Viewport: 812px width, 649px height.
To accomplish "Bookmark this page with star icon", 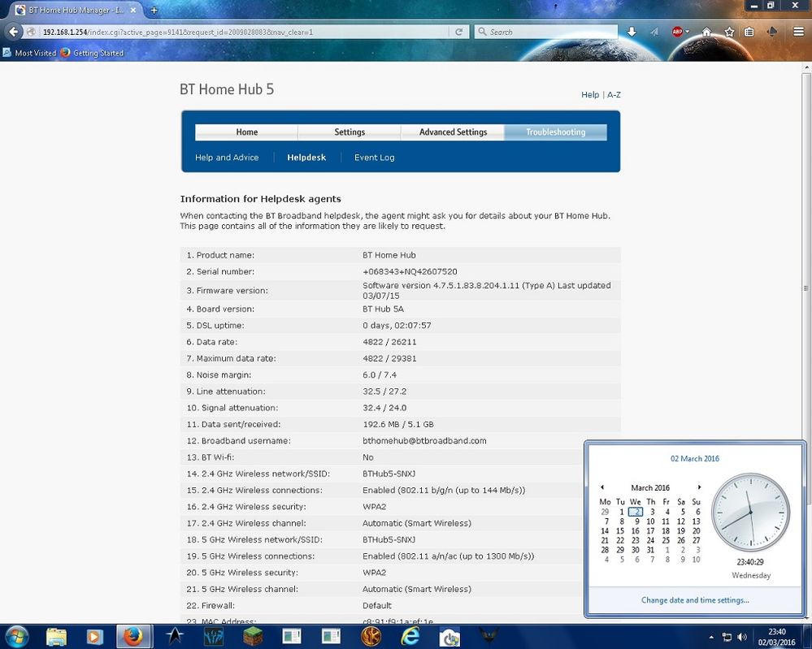I will [729, 32].
